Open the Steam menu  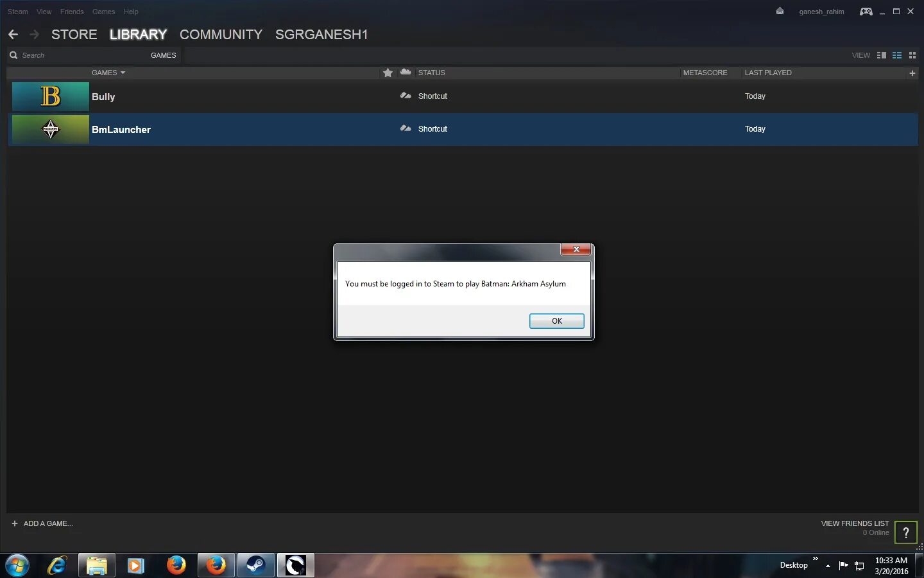click(x=18, y=12)
